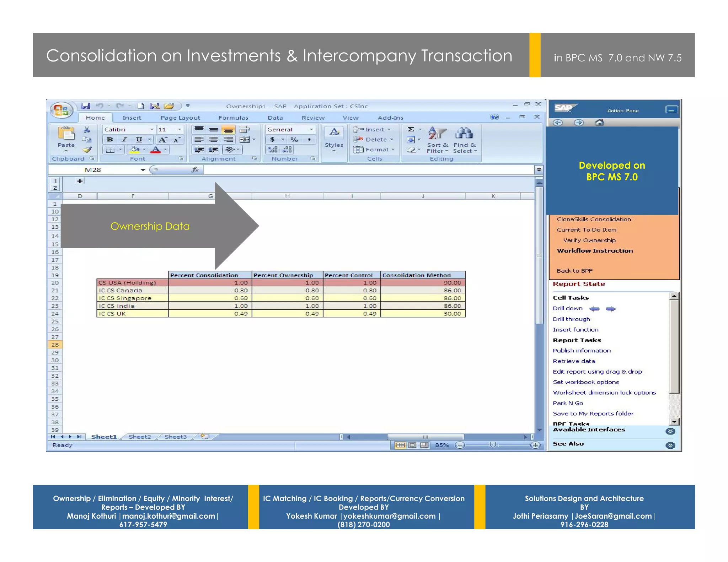Image resolution: width=728 pixels, height=562 pixels.
Task: Center text horizontally in cell
Action: (x=214, y=140)
